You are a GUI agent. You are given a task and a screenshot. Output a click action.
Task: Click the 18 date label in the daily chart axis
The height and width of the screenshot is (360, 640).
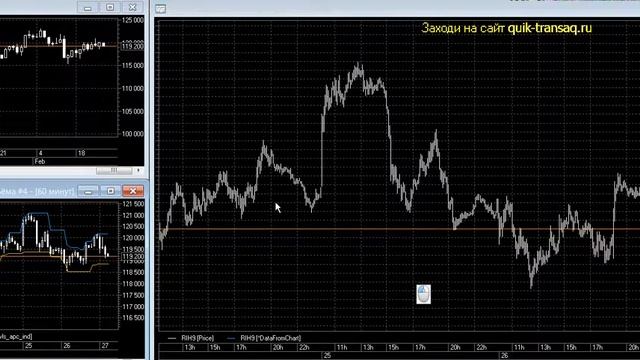(81, 153)
